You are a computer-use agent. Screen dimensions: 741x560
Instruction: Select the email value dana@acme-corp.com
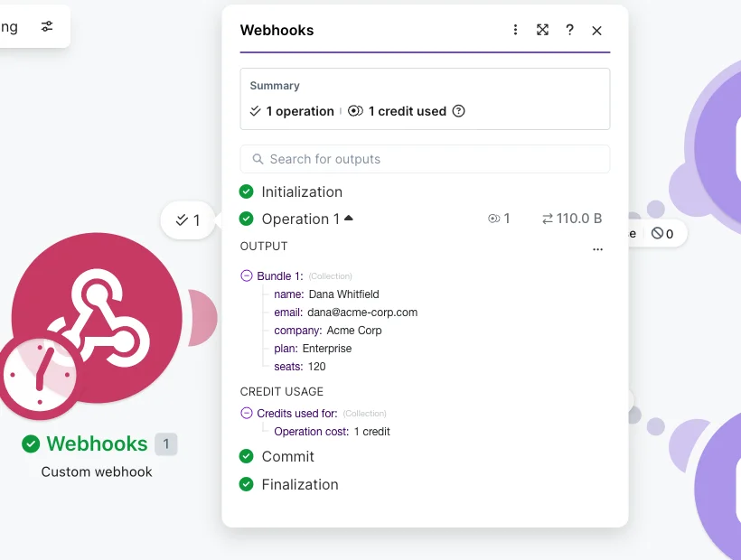pos(362,313)
